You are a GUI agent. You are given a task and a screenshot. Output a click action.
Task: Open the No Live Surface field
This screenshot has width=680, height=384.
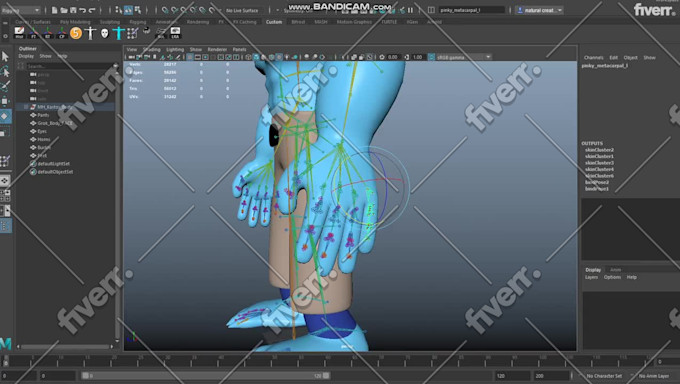pyautogui.click(x=242, y=10)
